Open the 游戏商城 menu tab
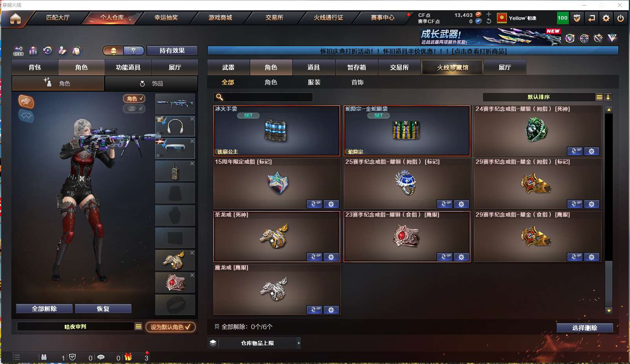Screen dimensions: 630x364 (220, 18)
